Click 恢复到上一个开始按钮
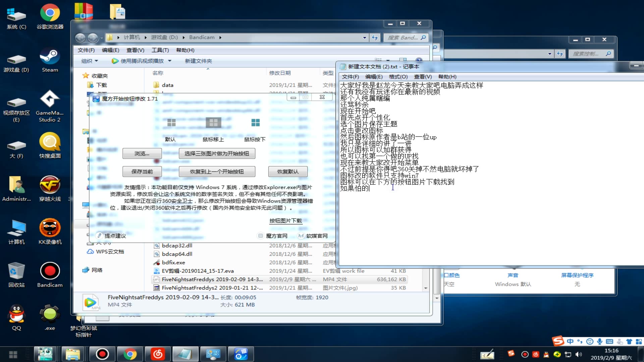644x362 pixels. coord(217,172)
